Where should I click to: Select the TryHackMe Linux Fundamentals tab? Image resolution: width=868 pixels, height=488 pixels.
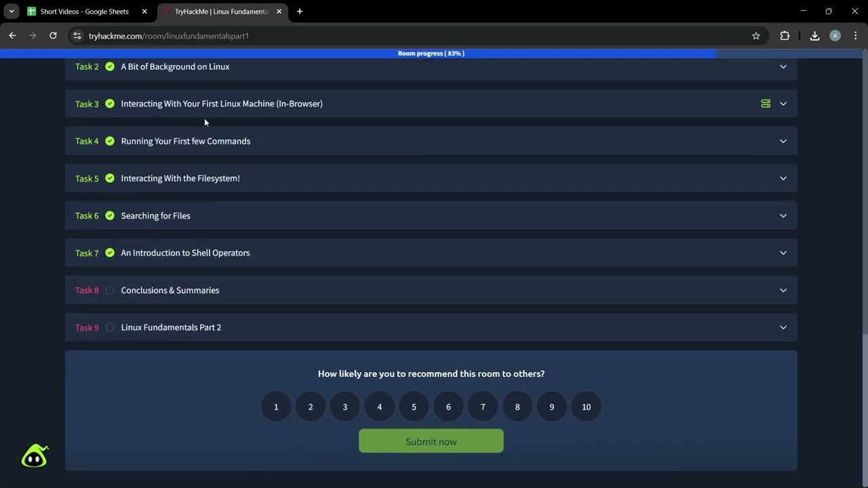(221, 12)
